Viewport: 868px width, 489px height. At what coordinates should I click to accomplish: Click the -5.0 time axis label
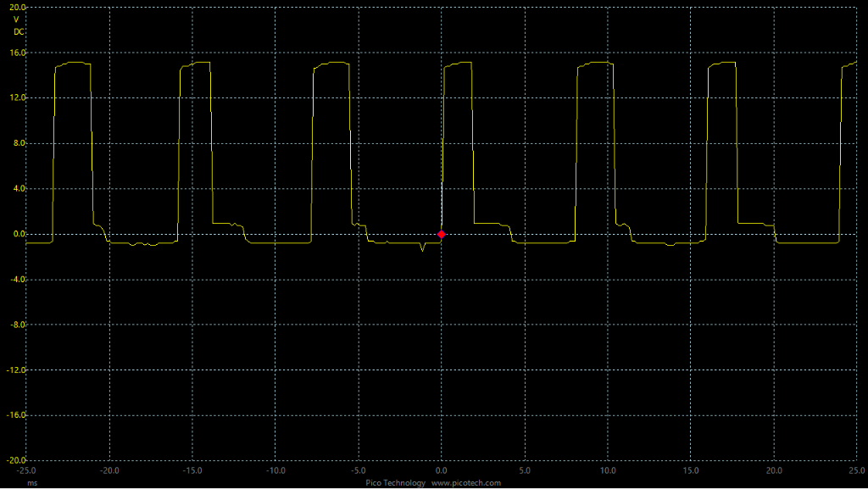tap(358, 470)
